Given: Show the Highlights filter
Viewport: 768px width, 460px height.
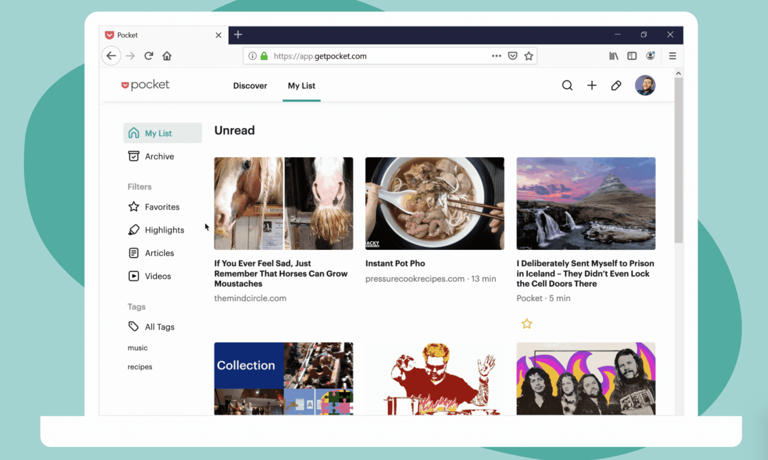Looking at the screenshot, I should [x=163, y=230].
